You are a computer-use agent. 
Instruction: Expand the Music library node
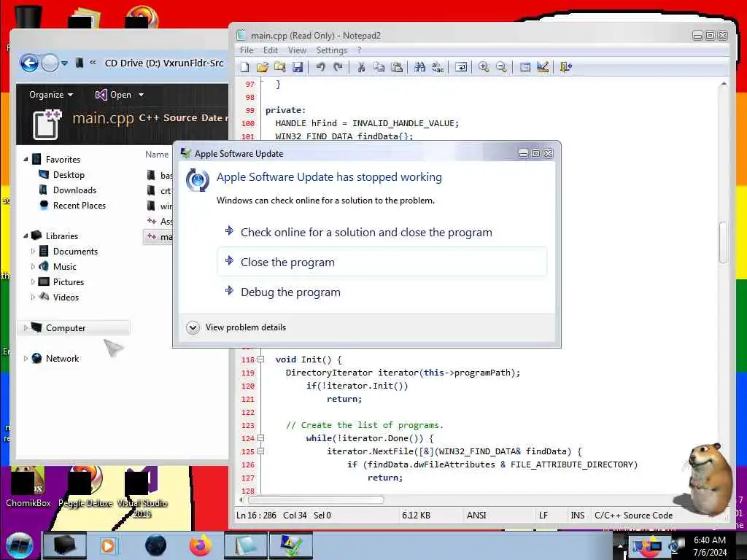tap(33, 266)
